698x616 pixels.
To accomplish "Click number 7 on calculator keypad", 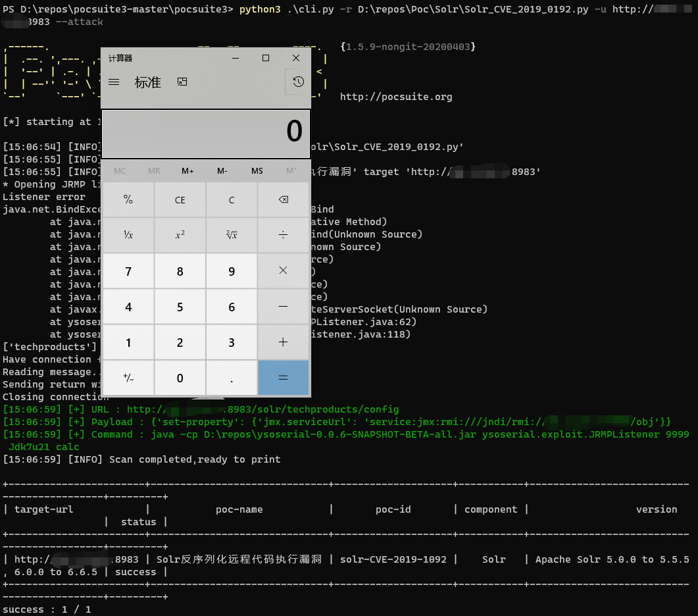I will 128,270.
